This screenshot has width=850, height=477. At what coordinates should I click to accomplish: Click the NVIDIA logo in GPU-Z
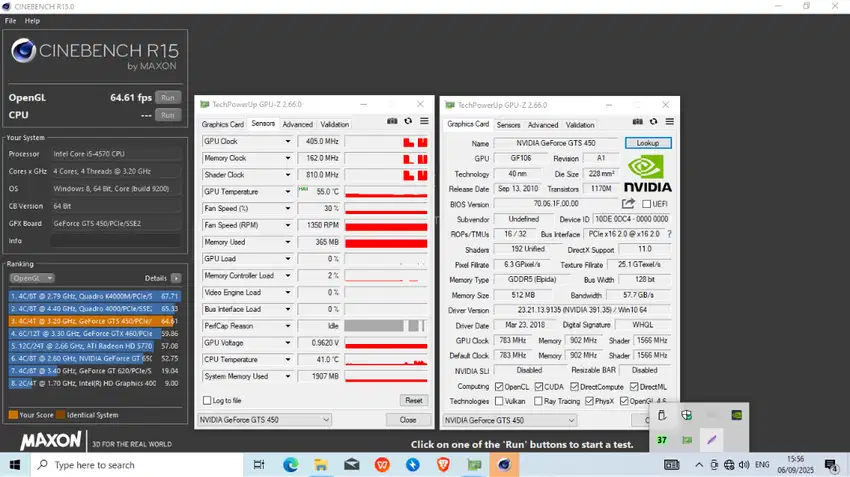coord(647,173)
